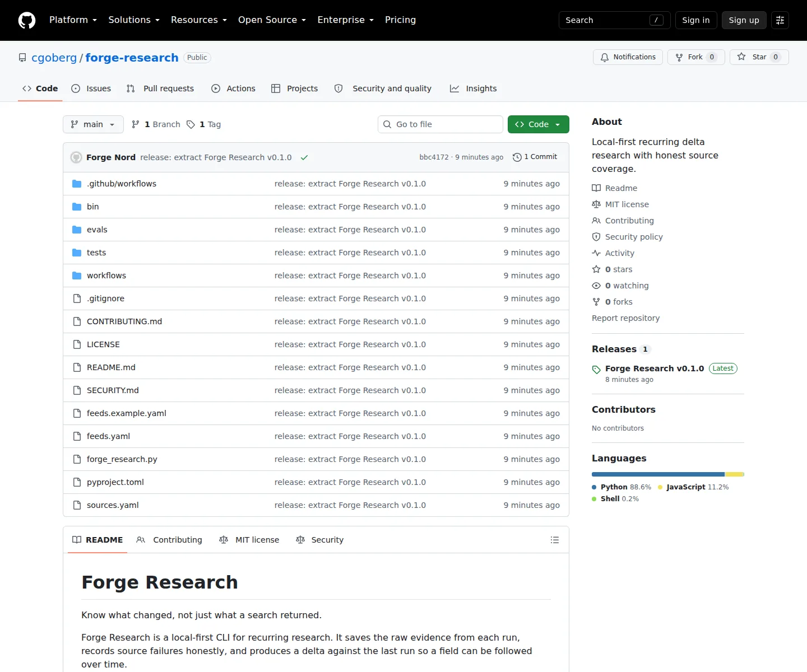
Task: Expand the Solutions menu
Action: click(134, 20)
